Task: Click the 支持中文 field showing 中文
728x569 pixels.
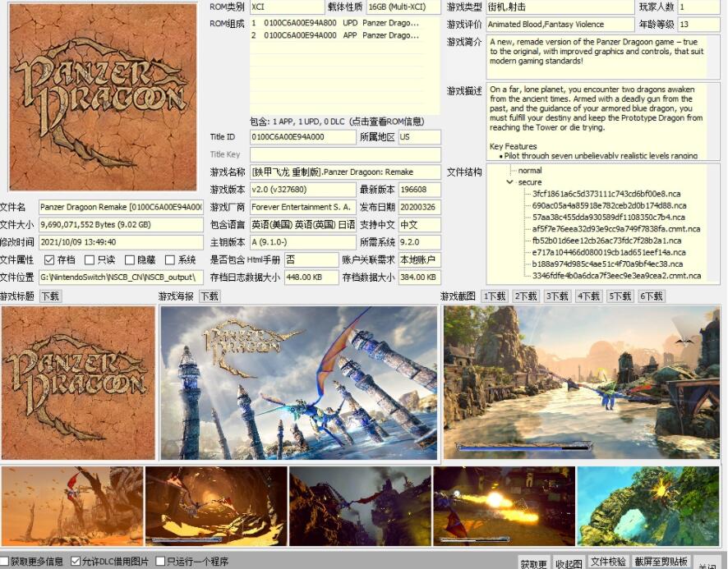Action: pos(419,225)
